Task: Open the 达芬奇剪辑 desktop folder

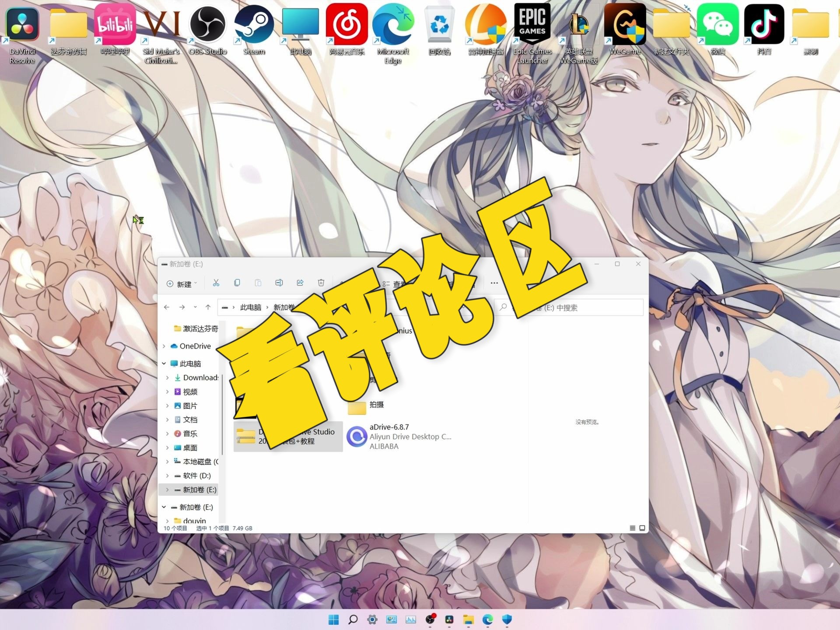Action: [x=69, y=31]
